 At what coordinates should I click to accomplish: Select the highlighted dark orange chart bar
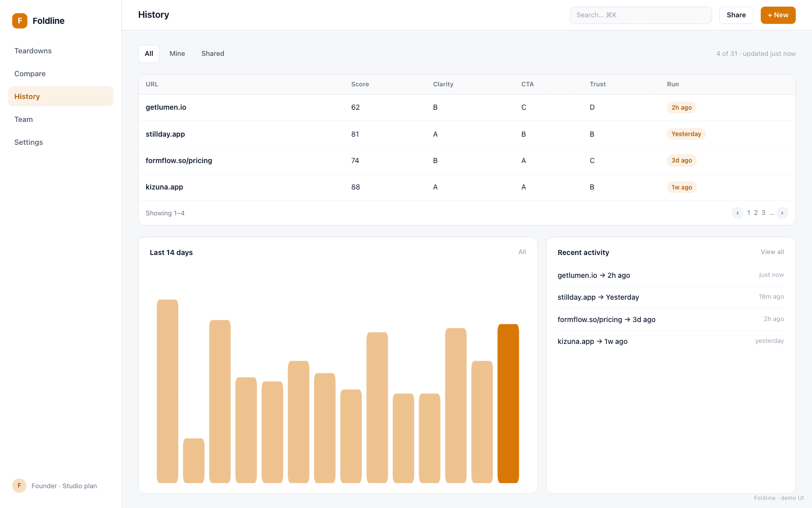[x=508, y=403]
